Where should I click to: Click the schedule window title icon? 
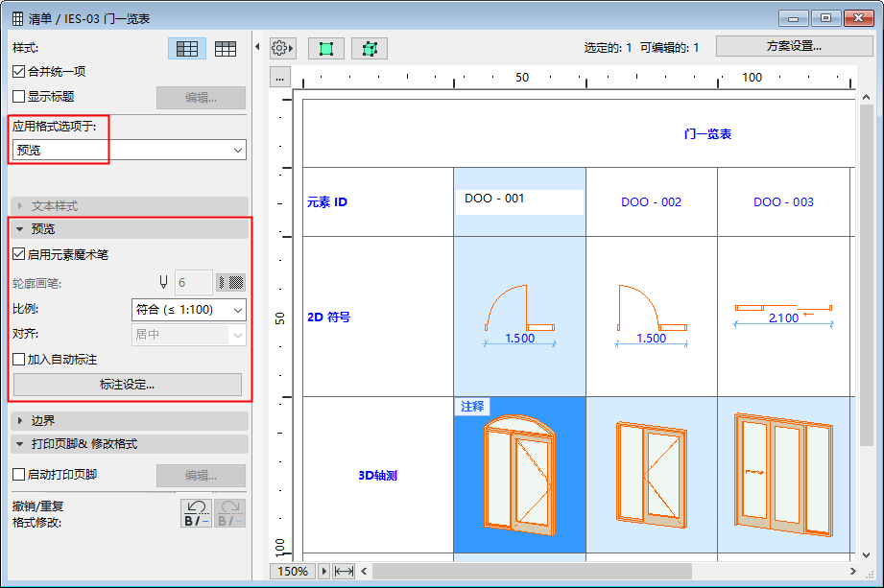(18, 18)
